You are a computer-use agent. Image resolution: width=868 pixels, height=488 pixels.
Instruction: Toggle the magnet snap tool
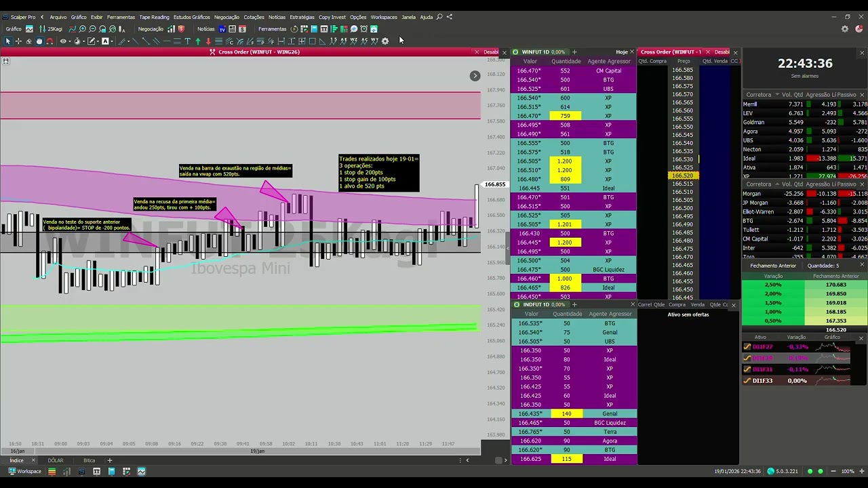point(50,41)
